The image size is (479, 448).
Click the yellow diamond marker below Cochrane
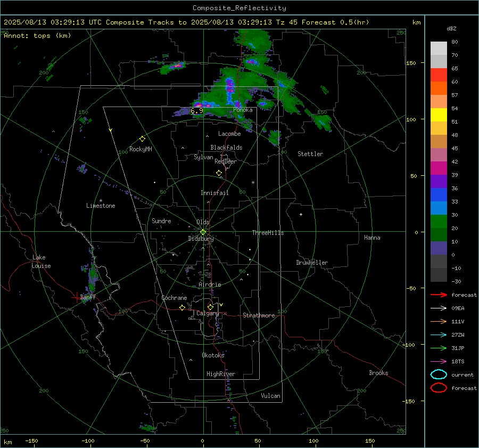coord(182,307)
